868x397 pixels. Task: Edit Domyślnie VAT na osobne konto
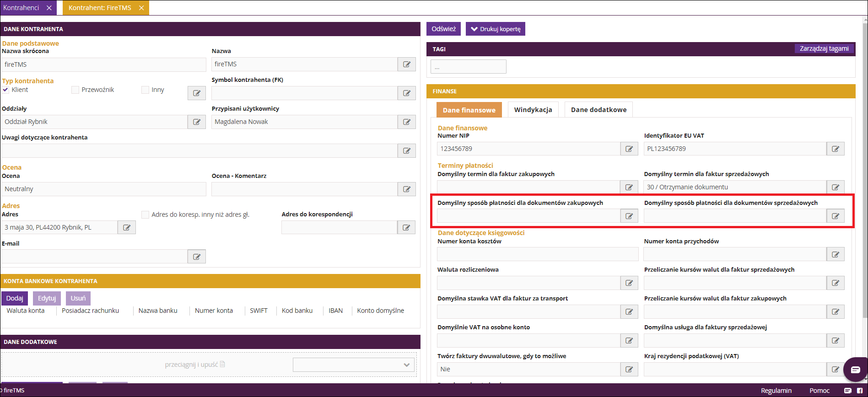point(629,341)
